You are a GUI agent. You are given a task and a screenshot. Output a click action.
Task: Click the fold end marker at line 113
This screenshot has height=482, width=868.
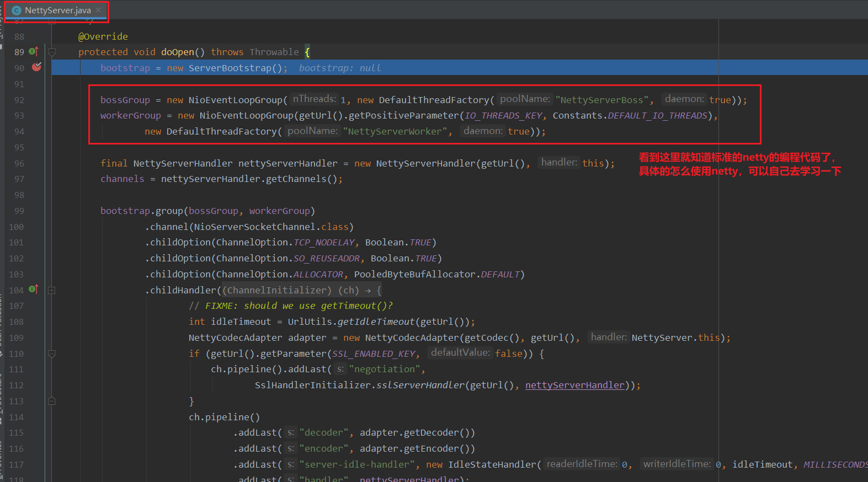pos(52,401)
